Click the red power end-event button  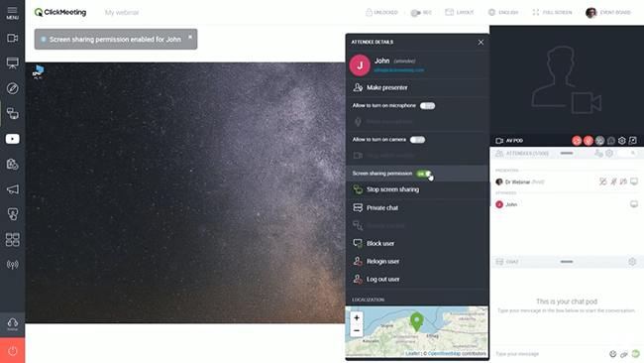(12, 351)
